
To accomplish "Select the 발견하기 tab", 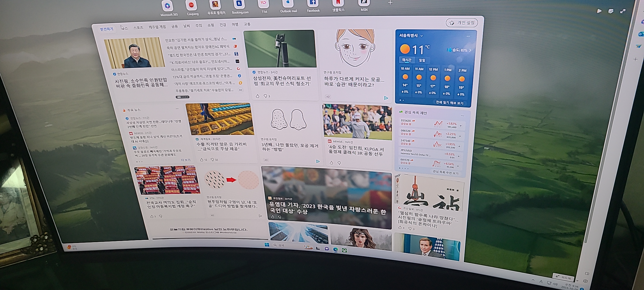I will click(x=107, y=29).
